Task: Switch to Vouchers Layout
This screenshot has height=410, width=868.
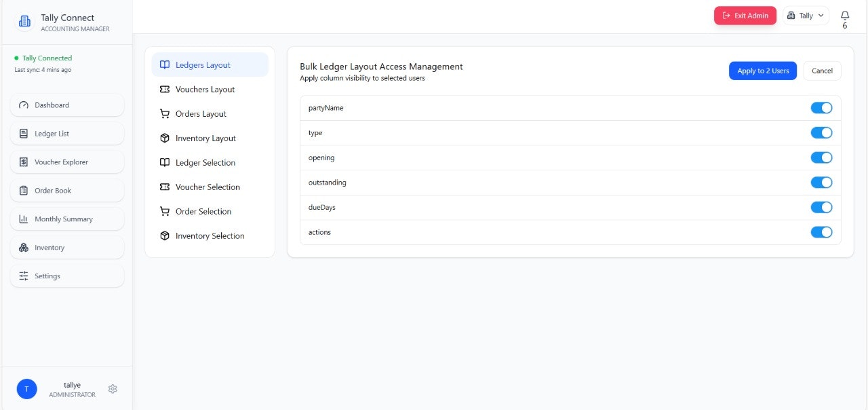Action: coord(210,90)
